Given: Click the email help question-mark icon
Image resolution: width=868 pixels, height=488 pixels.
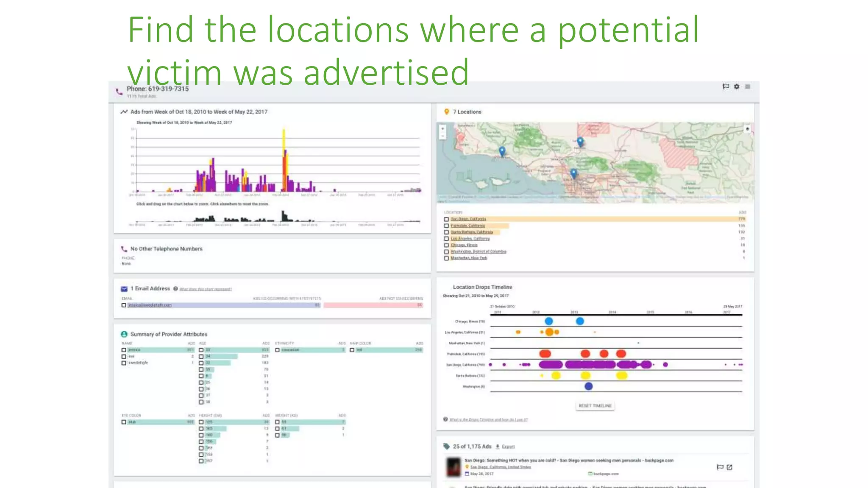Looking at the screenshot, I should [x=175, y=288].
